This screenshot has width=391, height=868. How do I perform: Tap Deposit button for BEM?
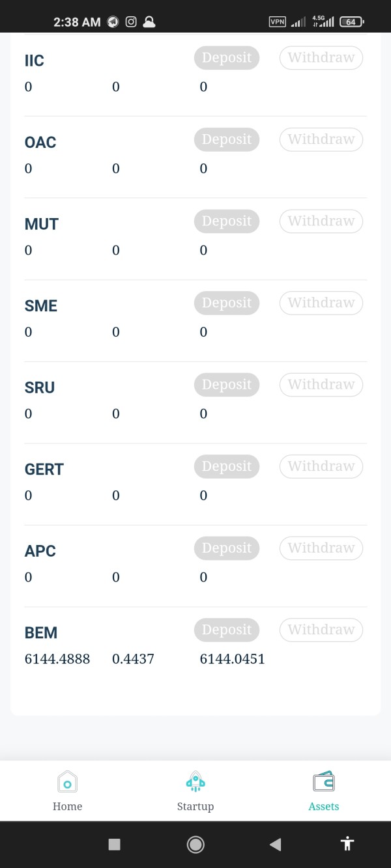[x=227, y=630]
